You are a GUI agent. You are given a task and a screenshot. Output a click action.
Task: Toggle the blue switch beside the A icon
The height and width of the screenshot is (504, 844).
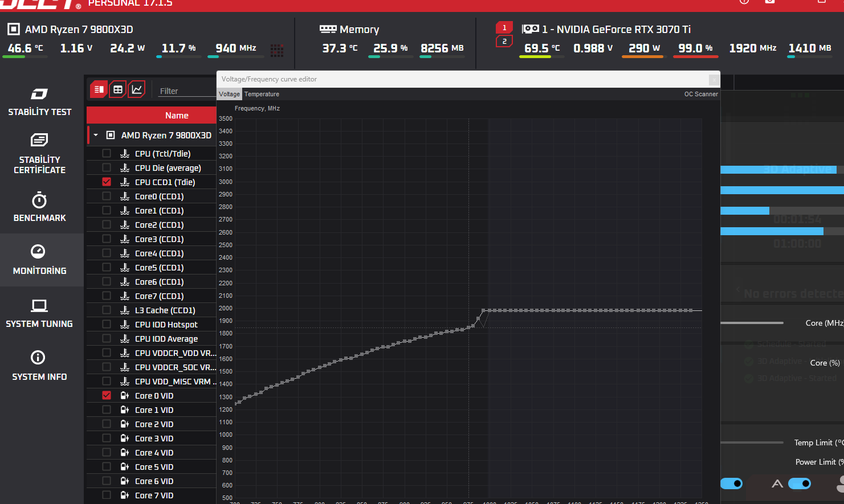point(799,483)
